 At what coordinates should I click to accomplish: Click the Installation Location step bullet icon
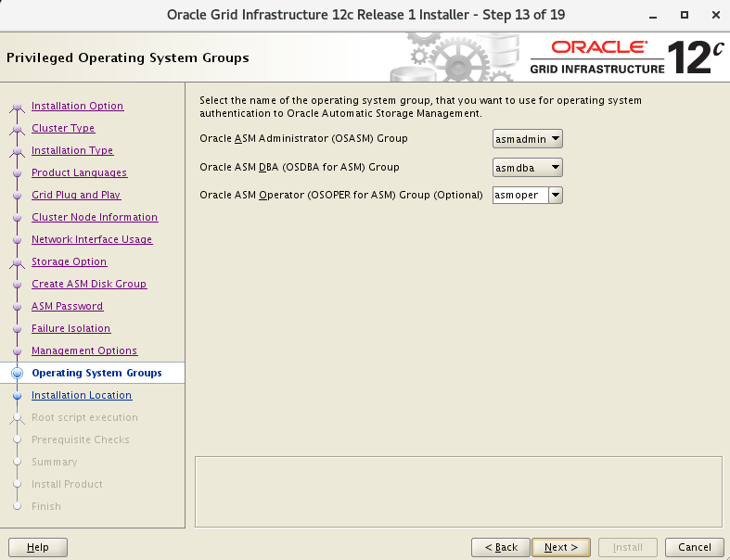pyautogui.click(x=18, y=396)
